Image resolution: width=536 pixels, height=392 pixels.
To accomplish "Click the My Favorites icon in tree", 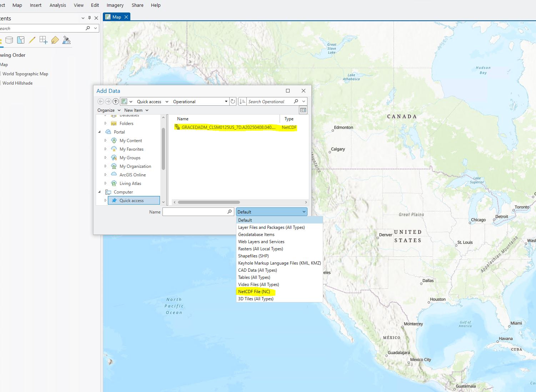I will (114, 149).
